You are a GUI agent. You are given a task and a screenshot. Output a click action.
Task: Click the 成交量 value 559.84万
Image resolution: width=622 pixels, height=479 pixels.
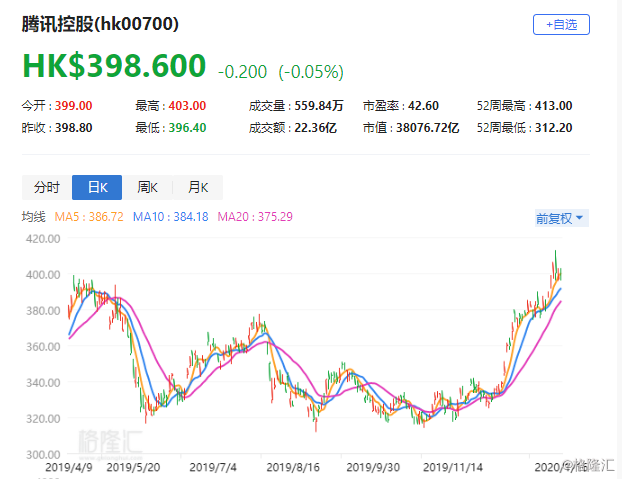point(319,106)
